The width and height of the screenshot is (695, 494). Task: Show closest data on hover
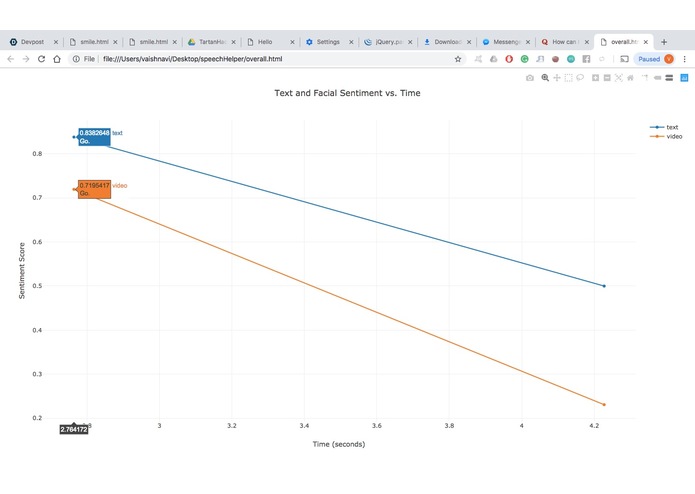[x=657, y=78]
